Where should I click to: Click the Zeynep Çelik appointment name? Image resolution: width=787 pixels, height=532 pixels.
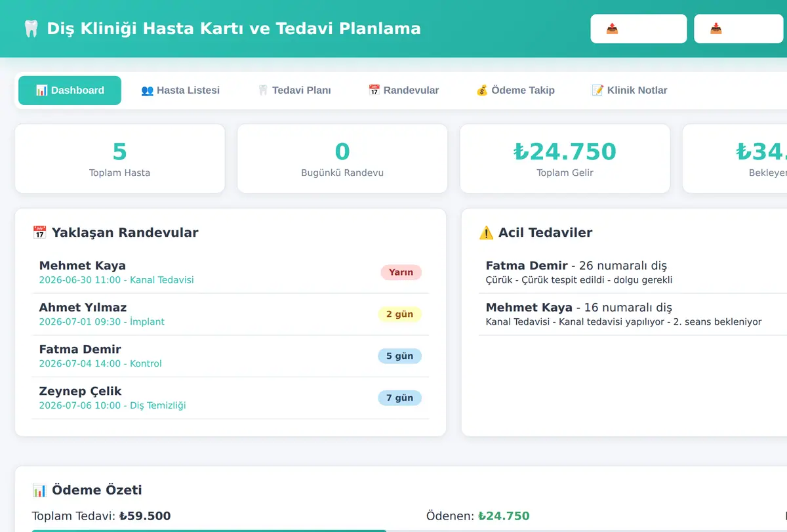coord(81,392)
